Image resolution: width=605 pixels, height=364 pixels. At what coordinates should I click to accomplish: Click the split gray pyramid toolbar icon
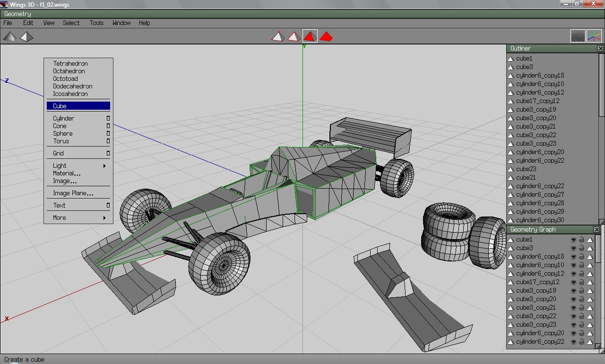(x=26, y=36)
